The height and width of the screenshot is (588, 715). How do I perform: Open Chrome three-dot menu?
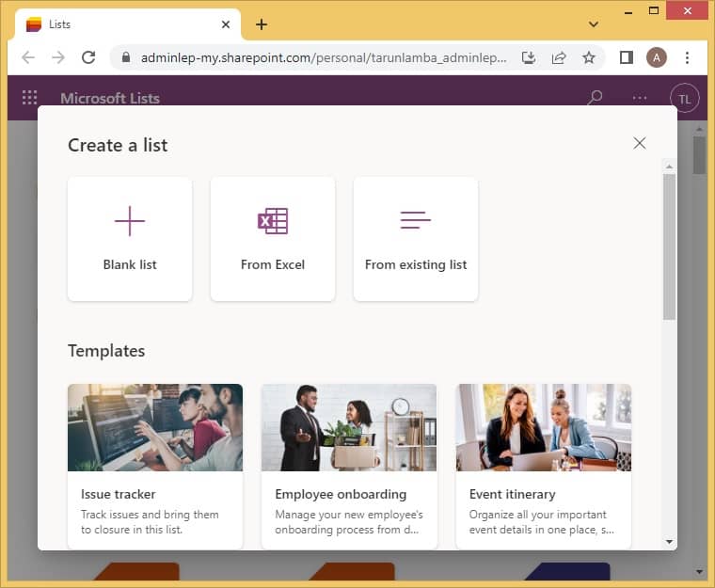tap(687, 57)
